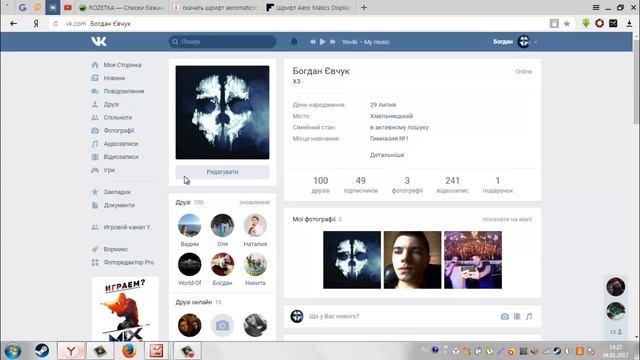
Task: Click the ИГРАЕМ MIX advertisement banner
Action: [125, 309]
